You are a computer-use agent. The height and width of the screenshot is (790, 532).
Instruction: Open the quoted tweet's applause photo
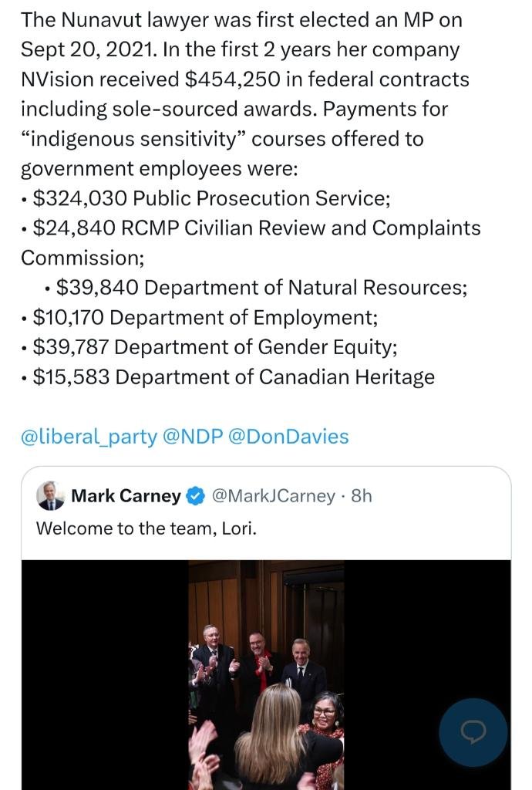coord(266,675)
